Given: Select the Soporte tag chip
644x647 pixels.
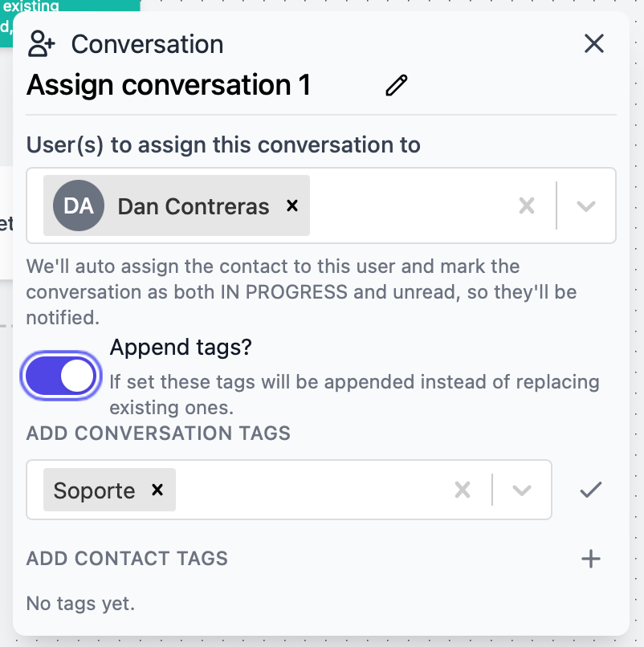Looking at the screenshot, I should tap(96, 490).
